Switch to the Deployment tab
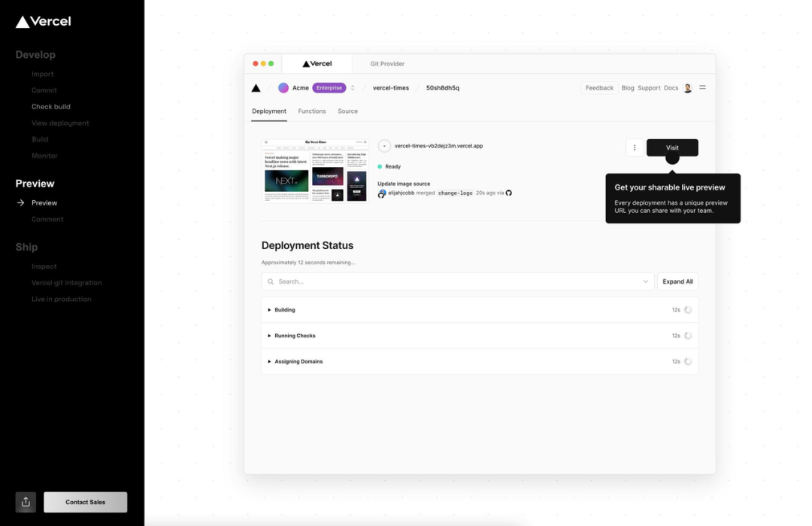The image size is (812, 526). click(268, 111)
